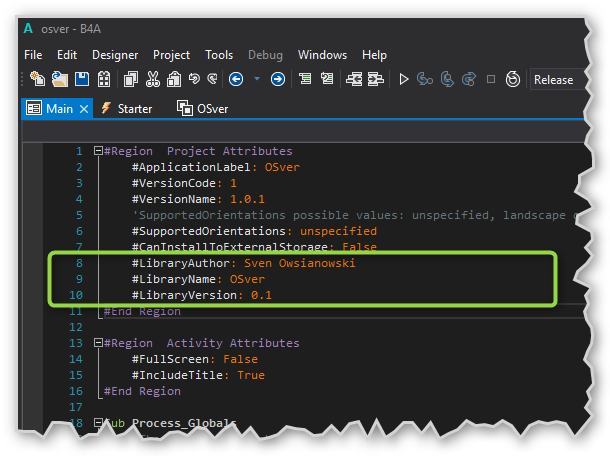Click the Step Out debug icon

pyautogui.click(x=469, y=79)
